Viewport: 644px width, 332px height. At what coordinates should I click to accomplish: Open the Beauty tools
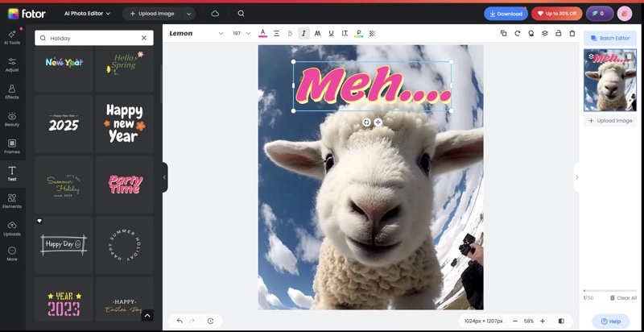pyautogui.click(x=12, y=119)
